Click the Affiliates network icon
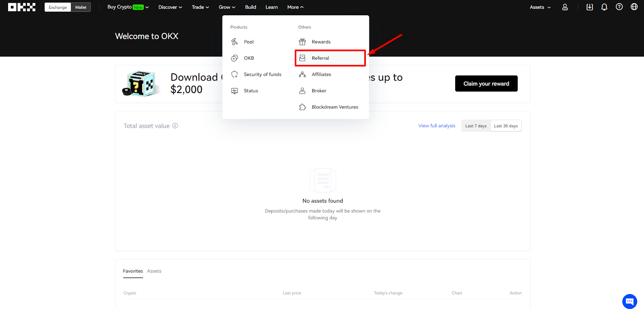This screenshot has width=644, height=309. point(302,75)
